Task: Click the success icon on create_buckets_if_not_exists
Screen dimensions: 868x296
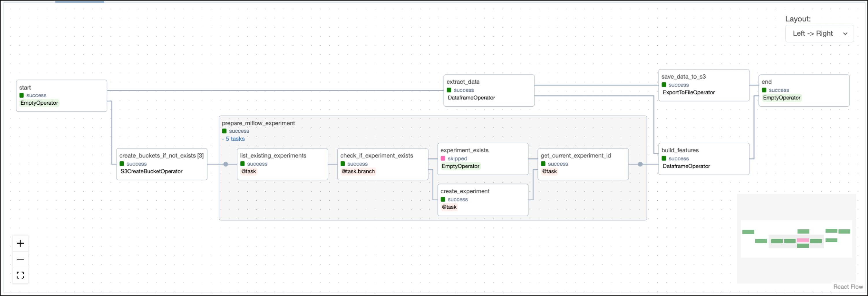Action: pyautogui.click(x=123, y=164)
